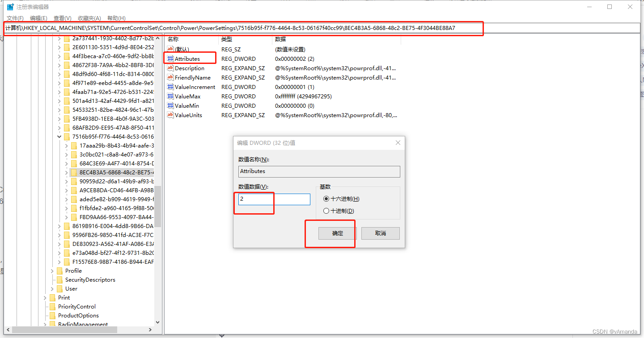
Task: Select the 十六进制(H) radio button
Action: 326,199
